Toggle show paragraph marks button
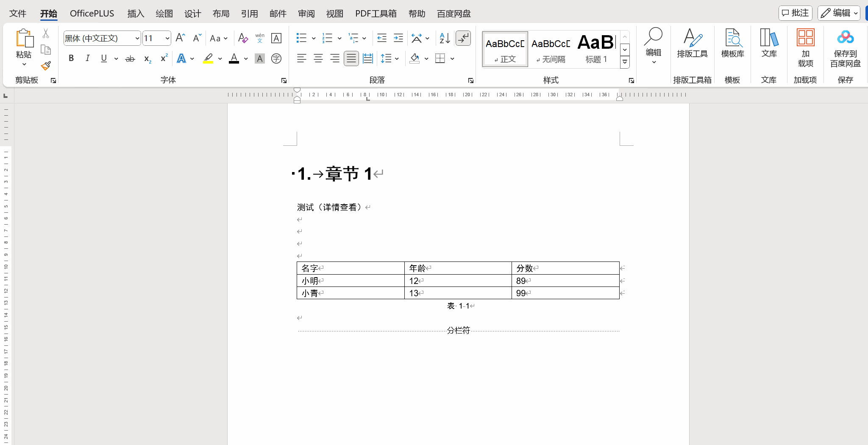 pyautogui.click(x=463, y=38)
